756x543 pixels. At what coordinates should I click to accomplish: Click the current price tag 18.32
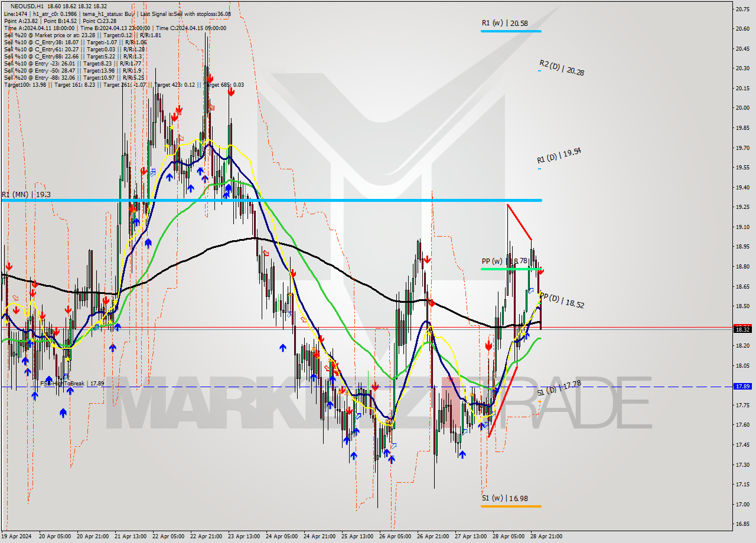pyautogui.click(x=742, y=329)
